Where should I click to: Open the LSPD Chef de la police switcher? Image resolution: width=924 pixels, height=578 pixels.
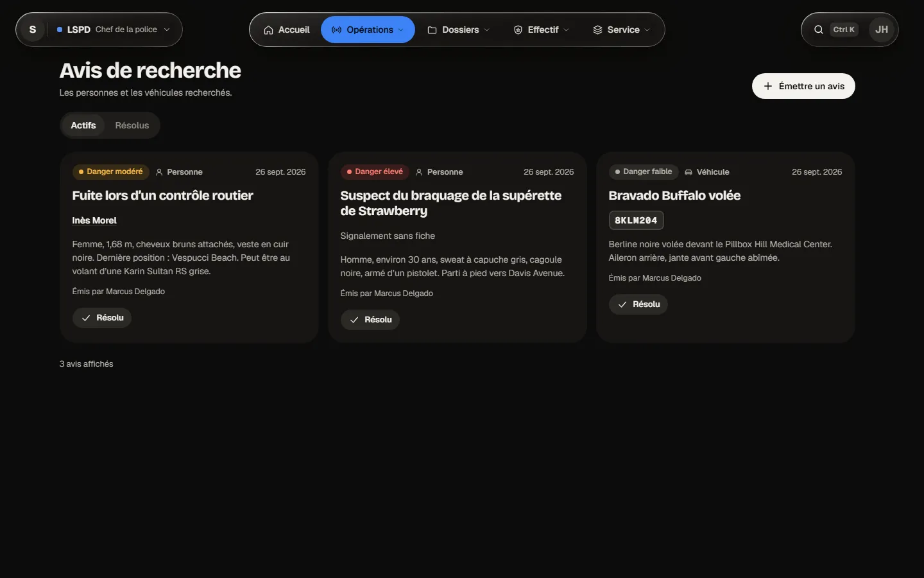pos(114,30)
